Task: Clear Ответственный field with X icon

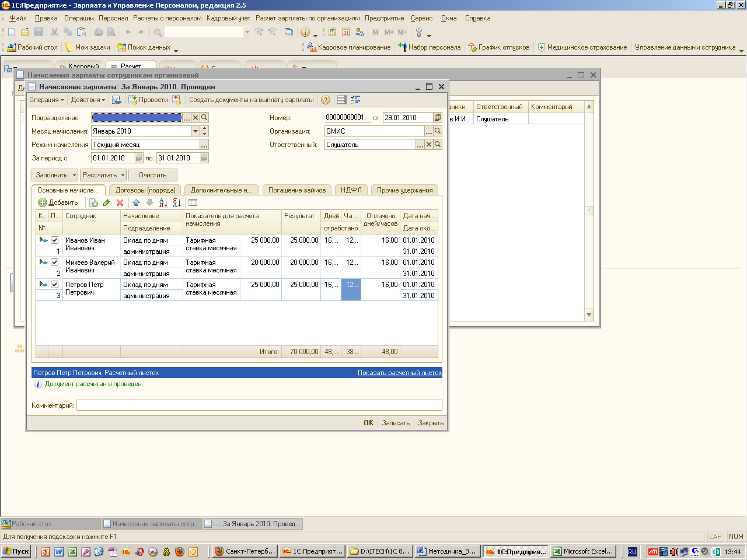Action: pos(429,145)
